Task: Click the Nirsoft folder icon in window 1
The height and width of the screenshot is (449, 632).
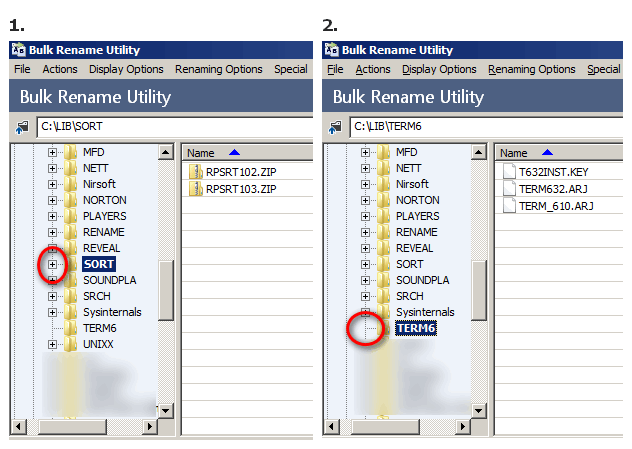Action: tap(71, 184)
